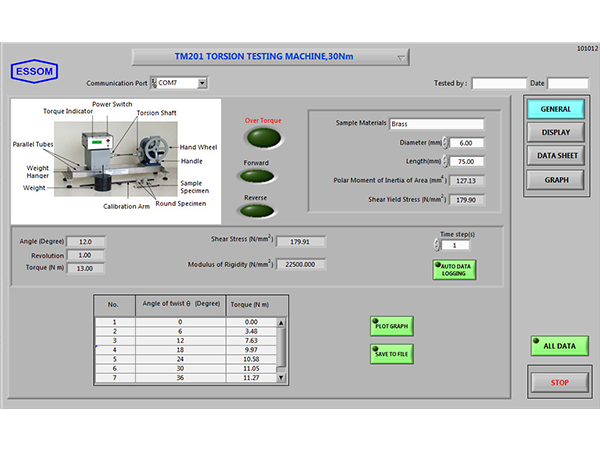Click the Forward direction indicator LED
Image resolution: width=600 pixels, height=450 pixels.
coord(258,176)
